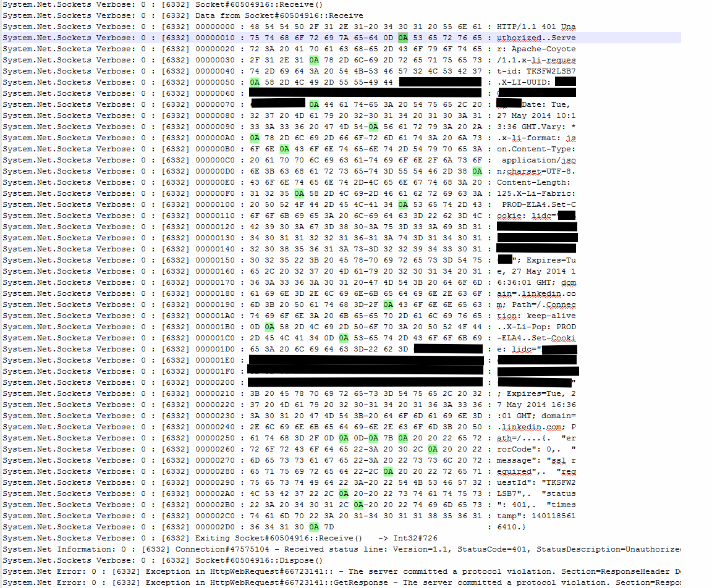
Task: Click the decoded text 'ain=.linkedin.co'
Action: pyautogui.click(x=536, y=293)
